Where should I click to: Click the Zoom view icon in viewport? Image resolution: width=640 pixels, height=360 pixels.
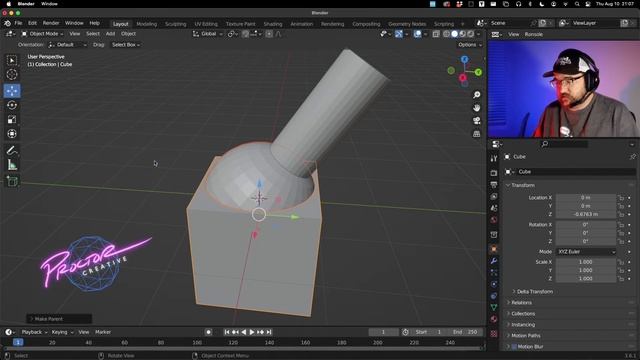point(476,95)
